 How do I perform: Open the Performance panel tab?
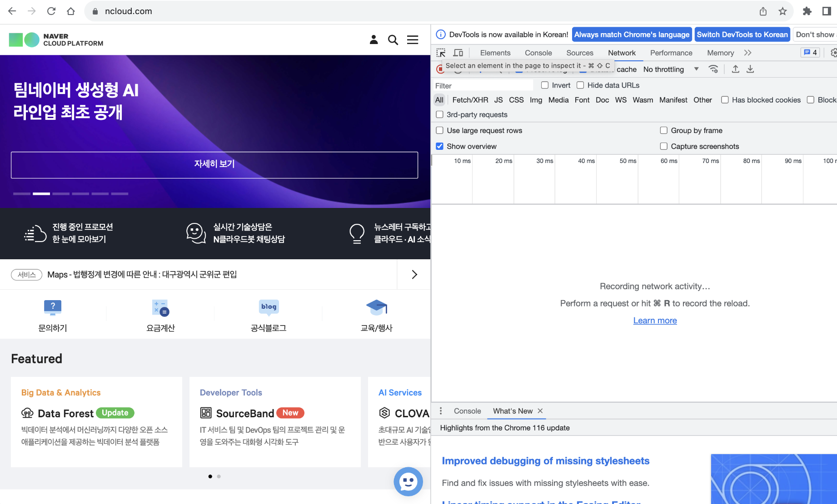(671, 53)
